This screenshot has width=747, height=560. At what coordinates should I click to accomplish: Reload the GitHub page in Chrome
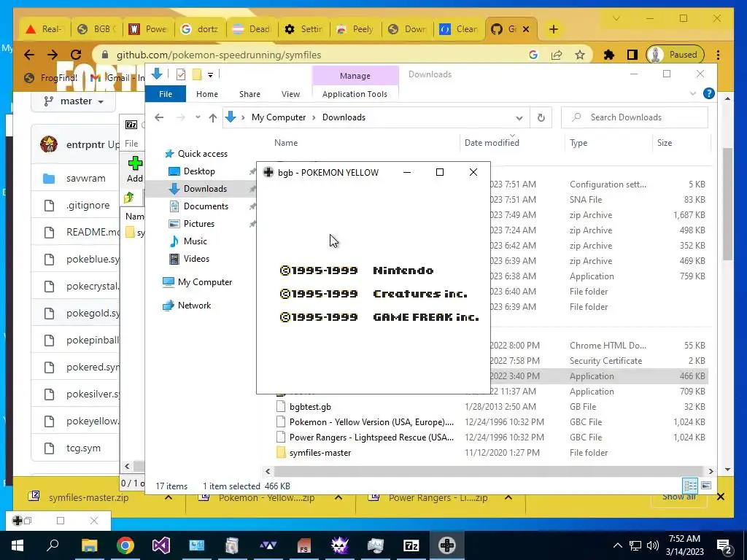(76, 55)
